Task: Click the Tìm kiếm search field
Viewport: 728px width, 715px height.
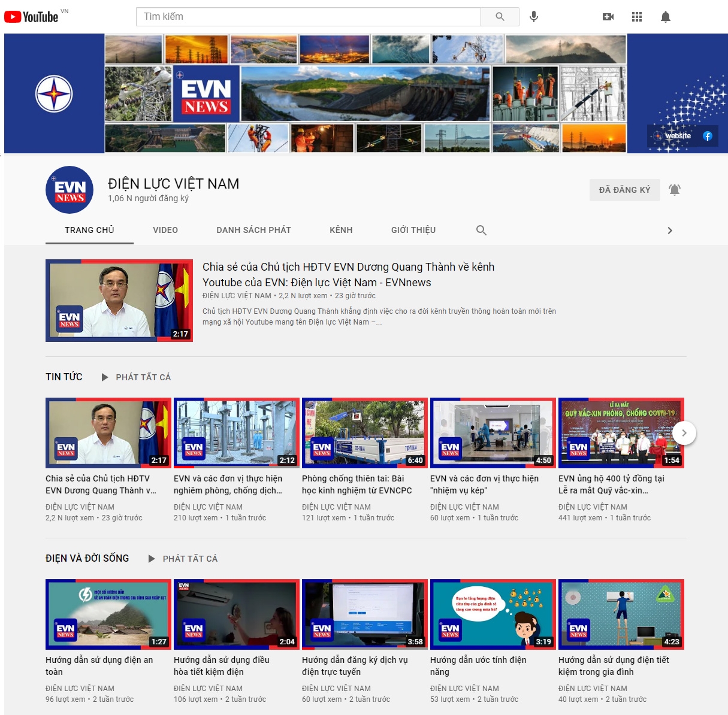Action: (x=309, y=17)
